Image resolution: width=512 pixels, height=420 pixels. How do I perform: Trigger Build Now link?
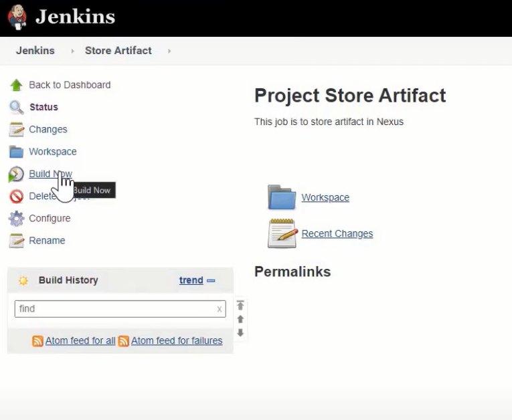[x=51, y=174]
